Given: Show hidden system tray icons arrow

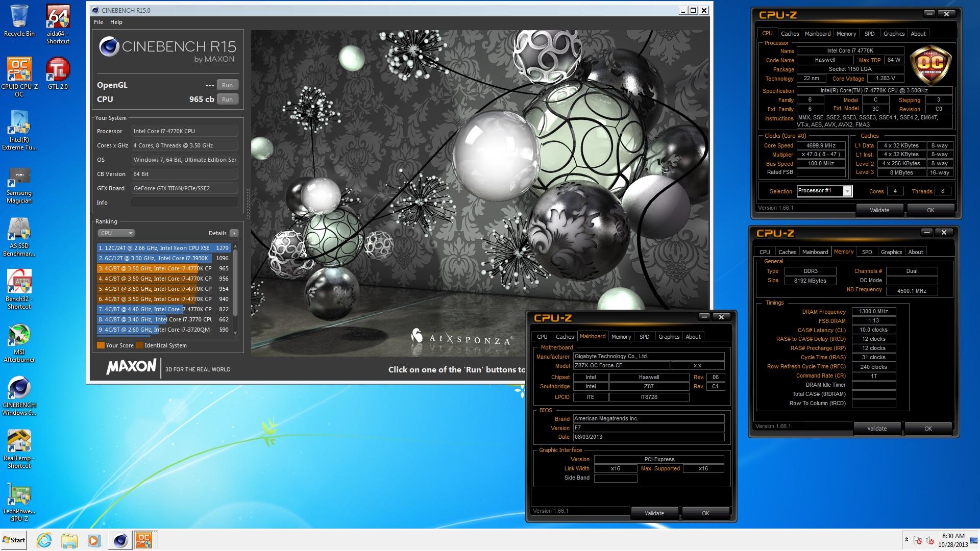Looking at the screenshot, I should coord(906,540).
